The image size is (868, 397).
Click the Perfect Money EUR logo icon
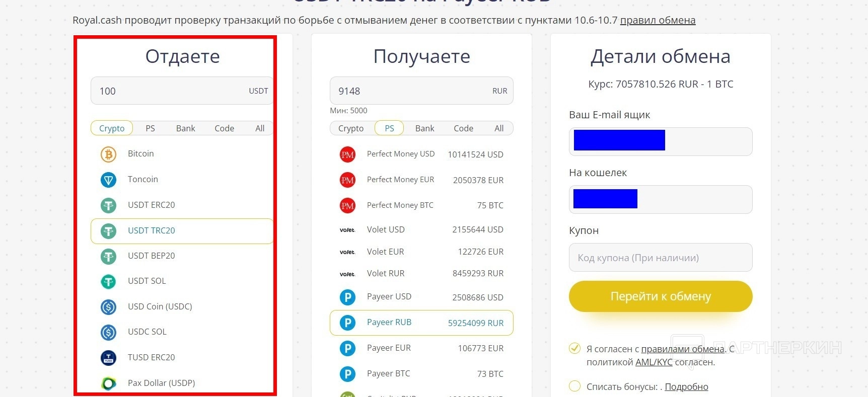347,180
